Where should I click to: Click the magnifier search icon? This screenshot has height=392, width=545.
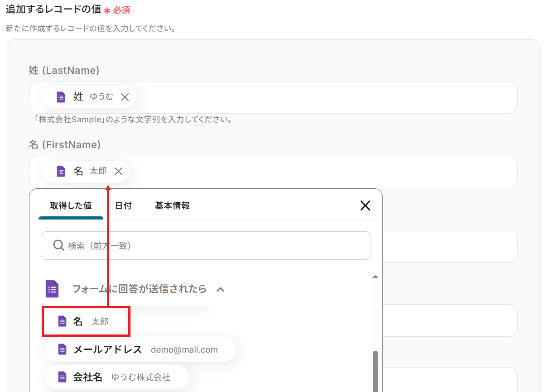(x=58, y=245)
